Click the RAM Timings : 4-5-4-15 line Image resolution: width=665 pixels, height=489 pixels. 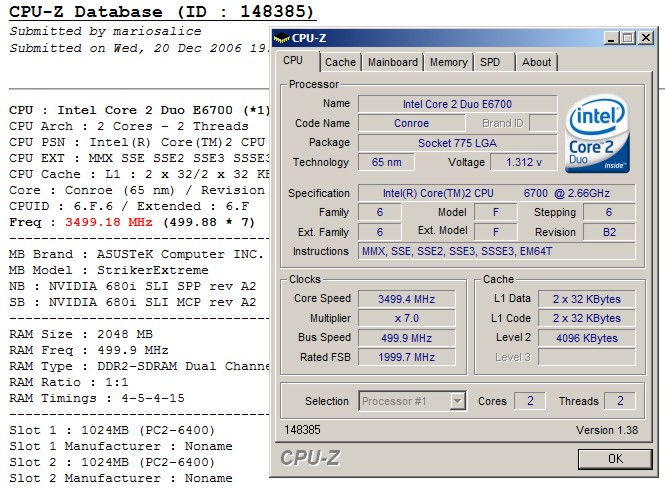(x=97, y=398)
